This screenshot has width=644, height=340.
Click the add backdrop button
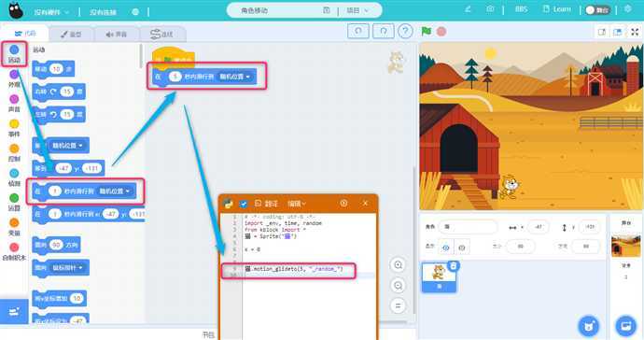pos(625,326)
